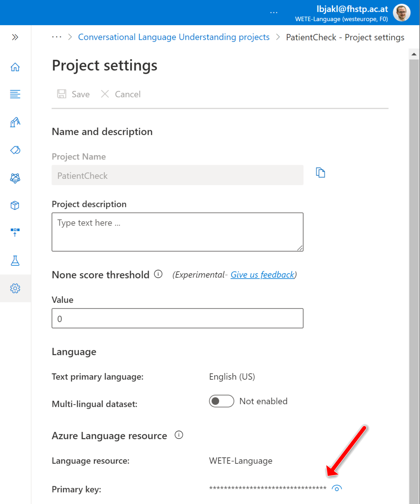
Task: Go to Home in the sidebar
Action: click(x=15, y=67)
